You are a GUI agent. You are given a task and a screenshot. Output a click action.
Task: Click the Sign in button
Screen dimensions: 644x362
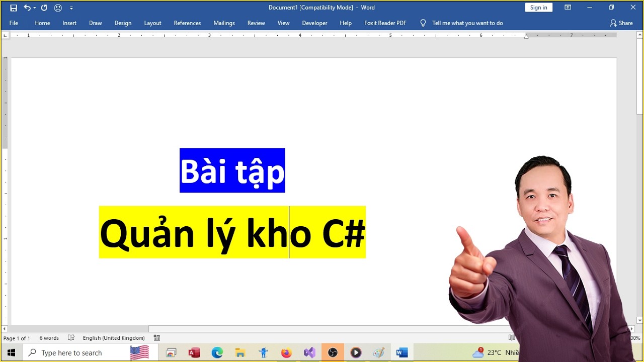(538, 8)
